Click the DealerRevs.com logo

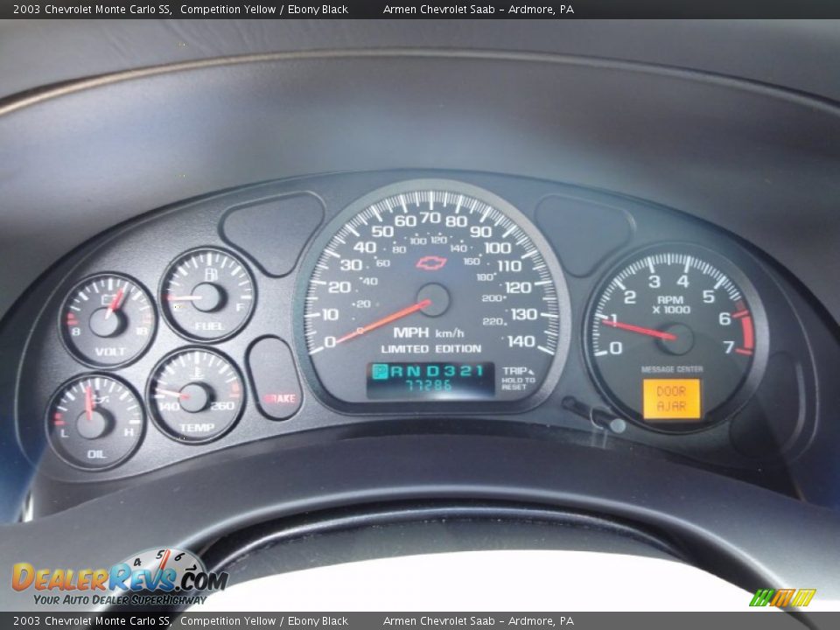pos(118,579)
